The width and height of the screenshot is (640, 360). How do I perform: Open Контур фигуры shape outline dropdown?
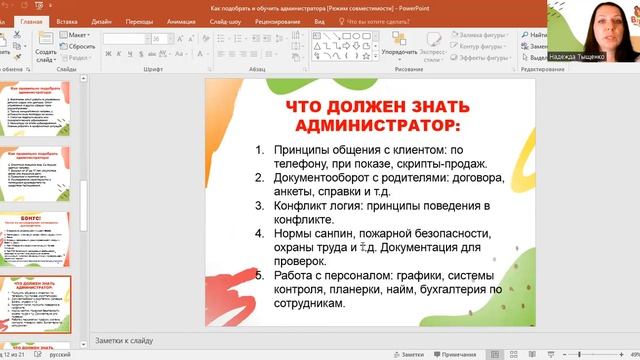[479, 46]
